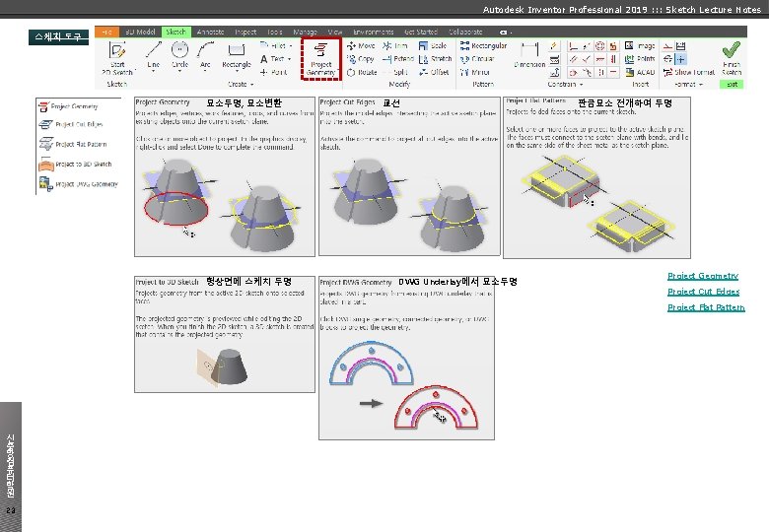Expand the Rectangle tool dropdown arrow
Image resolution: width=769 pixels, height=532 pixels.
(237, 72)
